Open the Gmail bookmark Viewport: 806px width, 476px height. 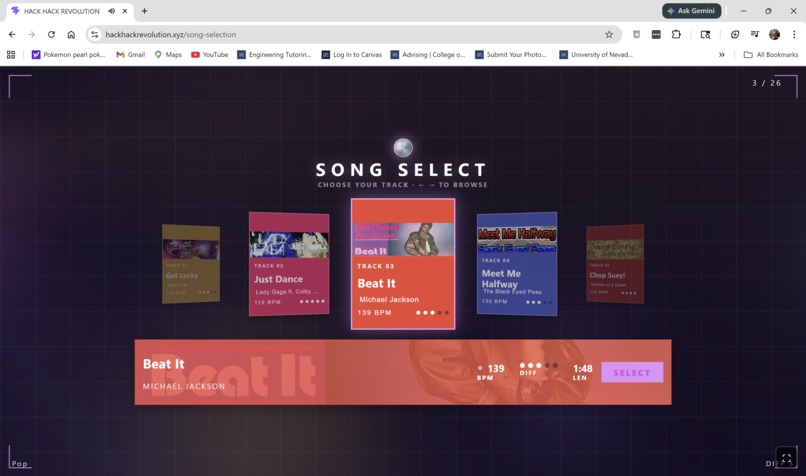coord(131,54)
